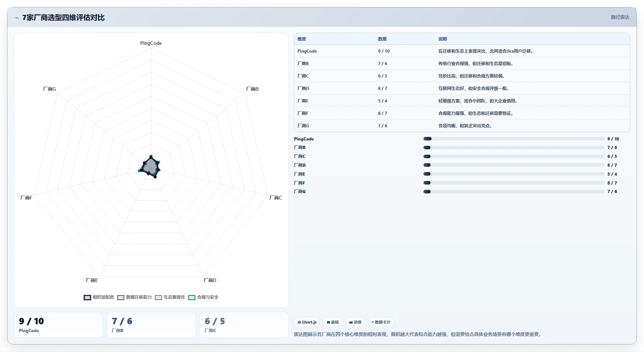
Task: Click the 厂商D label in the progress list
Action: tap(300, 165)
